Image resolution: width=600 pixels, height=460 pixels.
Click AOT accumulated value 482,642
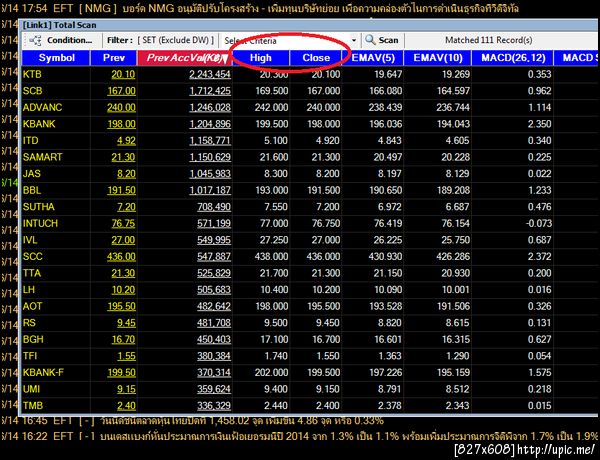pyautogui.click(x=214, y=306)
